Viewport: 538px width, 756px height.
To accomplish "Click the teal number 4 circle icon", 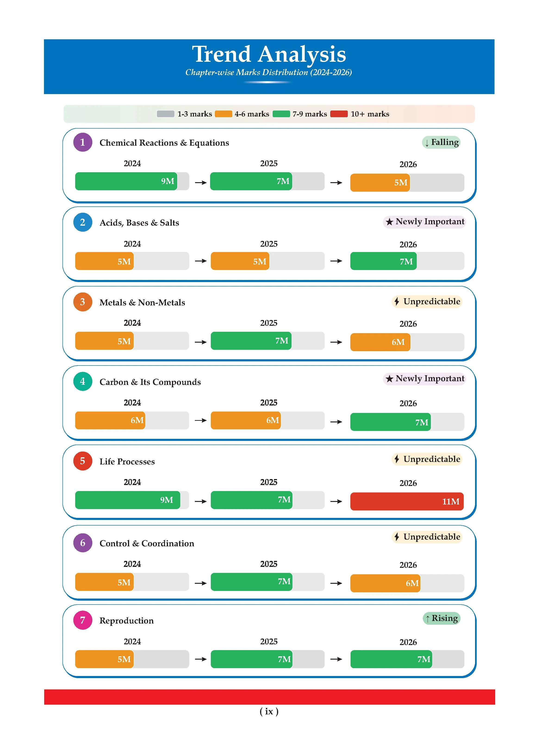I will pos(82,381).
